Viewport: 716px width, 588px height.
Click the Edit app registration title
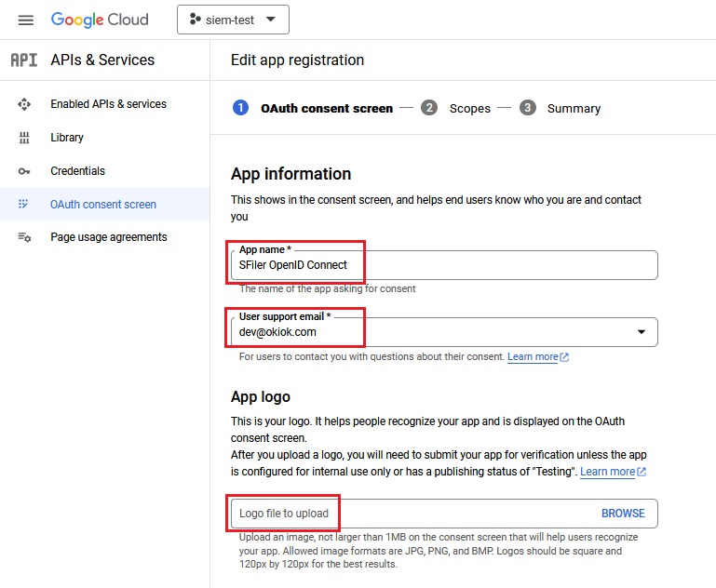click(x=297, y=60)
